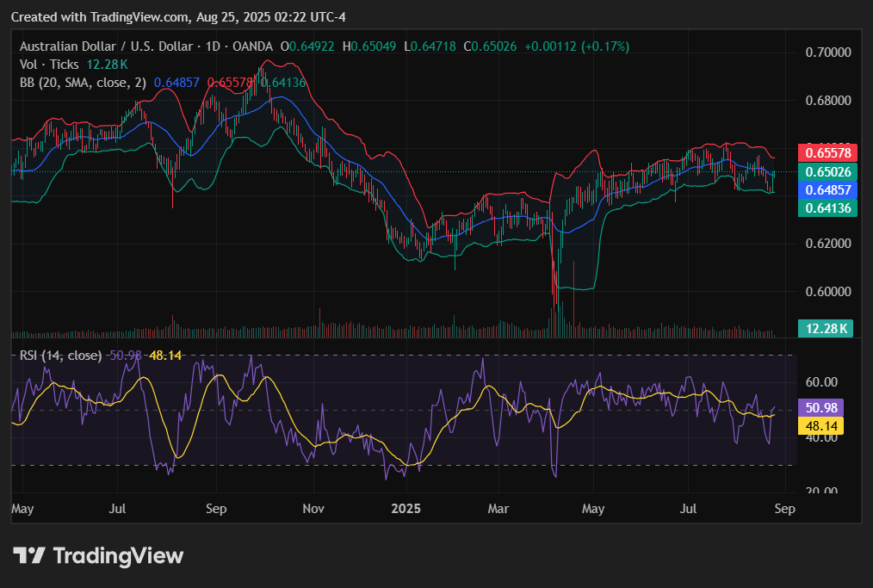This screenshot has width=873, height=588.
Task: Click the 60.00 level on the RSI axis
Action: (821, 382)
